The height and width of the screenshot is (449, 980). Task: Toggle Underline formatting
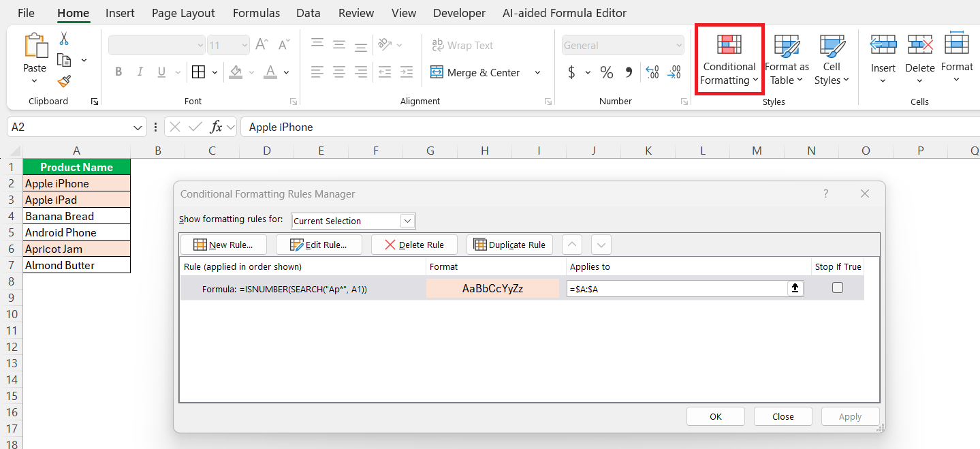coord(161,72)
